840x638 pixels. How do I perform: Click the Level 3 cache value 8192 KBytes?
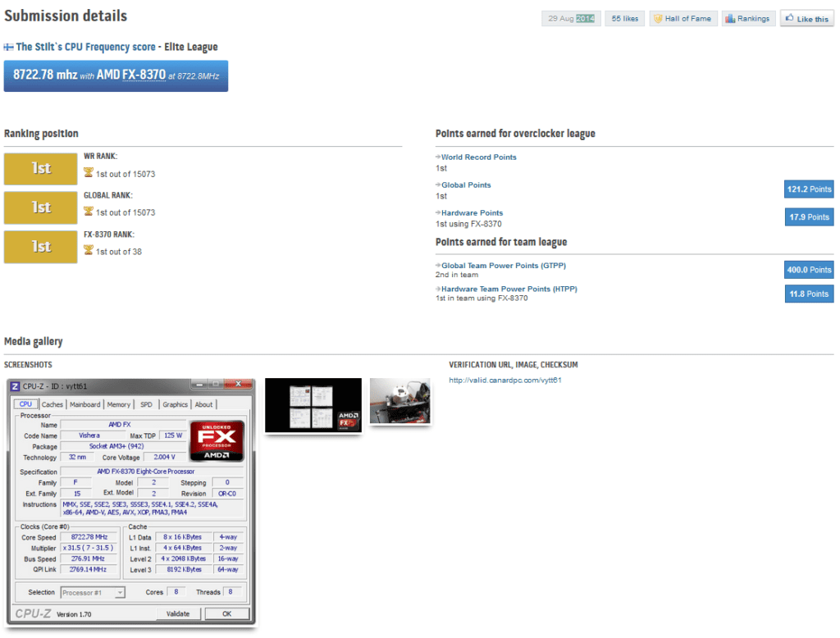[x=185, y=569]
